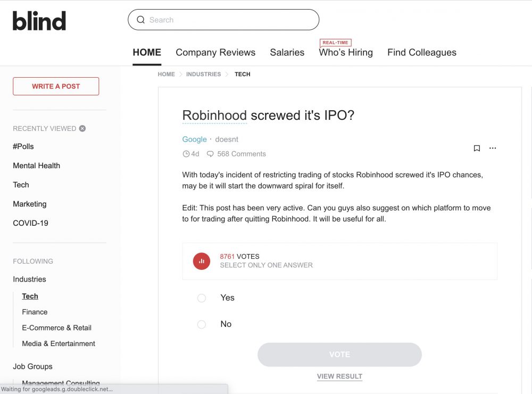Image resolution: width=532 pixels, height=394 pixels.
Task: Click the search magnifier icon
Action: coord(140,20)
